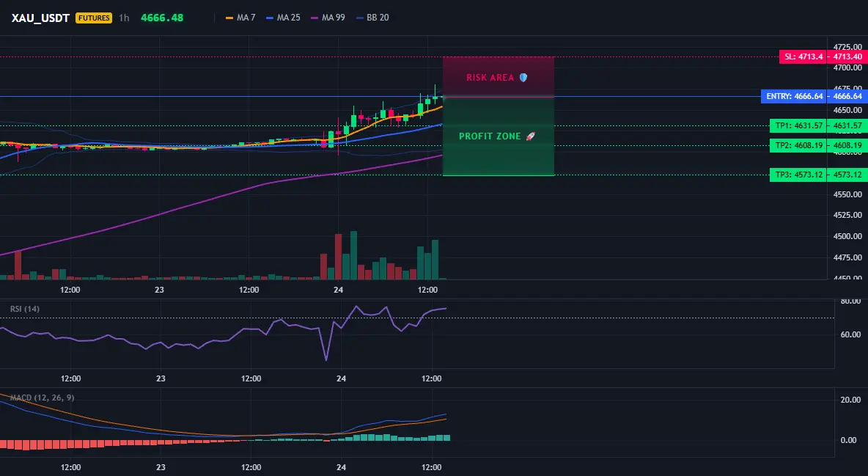
Task: Click the 4725.00 price axis value
Action: [x=847, y=46]
